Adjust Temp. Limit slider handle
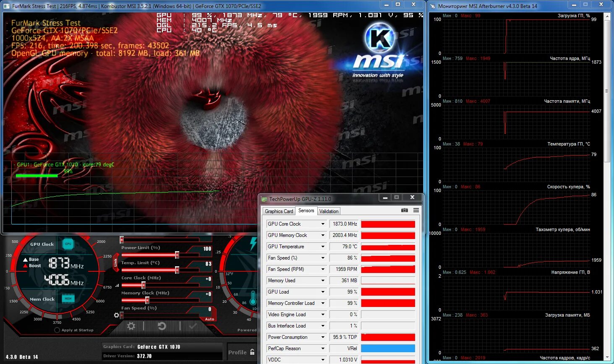Screen dimensions: 614x364 [177, 270]
